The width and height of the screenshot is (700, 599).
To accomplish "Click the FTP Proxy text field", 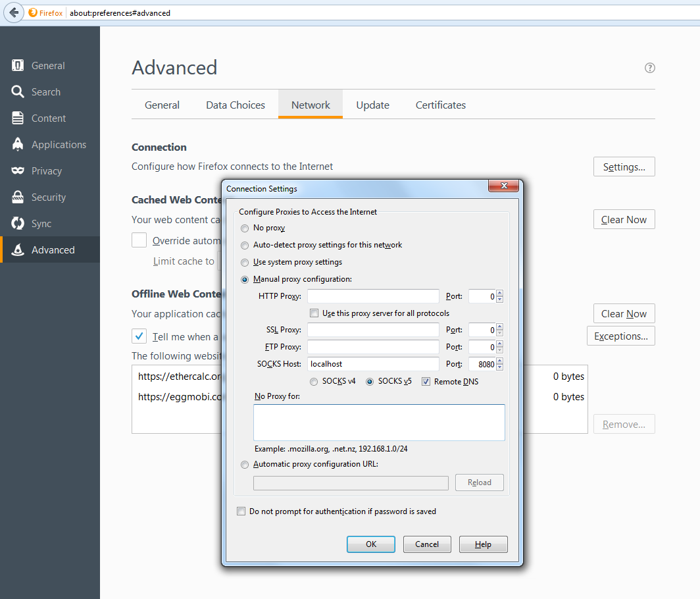I will point(373,347).
